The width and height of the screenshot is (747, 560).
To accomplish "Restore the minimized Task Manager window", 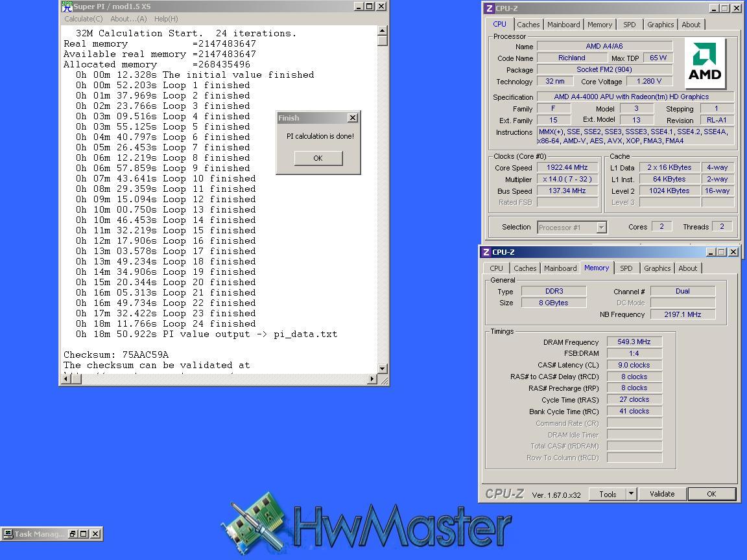I will (x=73, y=534).
